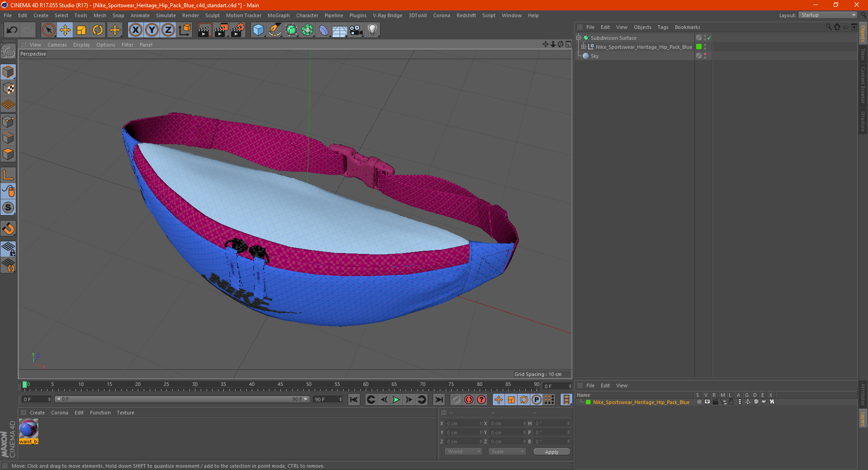Image resolution: width=868 pixels, height=470 pixels.
Task: Click the Apply button
Action: [552, 452]
